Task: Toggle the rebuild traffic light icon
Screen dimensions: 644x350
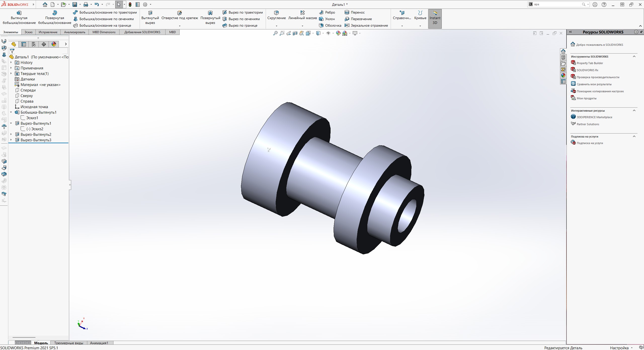Action: tap(130, 5)
